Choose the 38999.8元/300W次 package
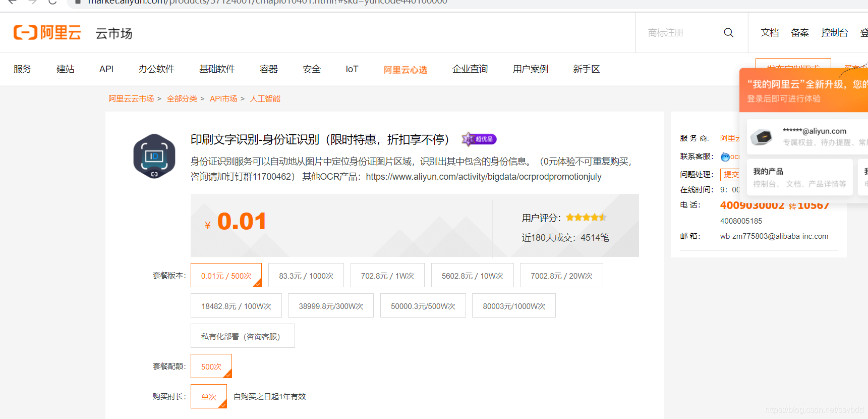 click(x=331, y=305)
